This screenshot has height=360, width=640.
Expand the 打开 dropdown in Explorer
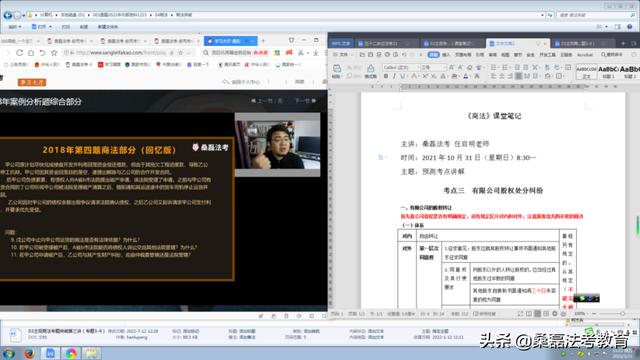42,27
